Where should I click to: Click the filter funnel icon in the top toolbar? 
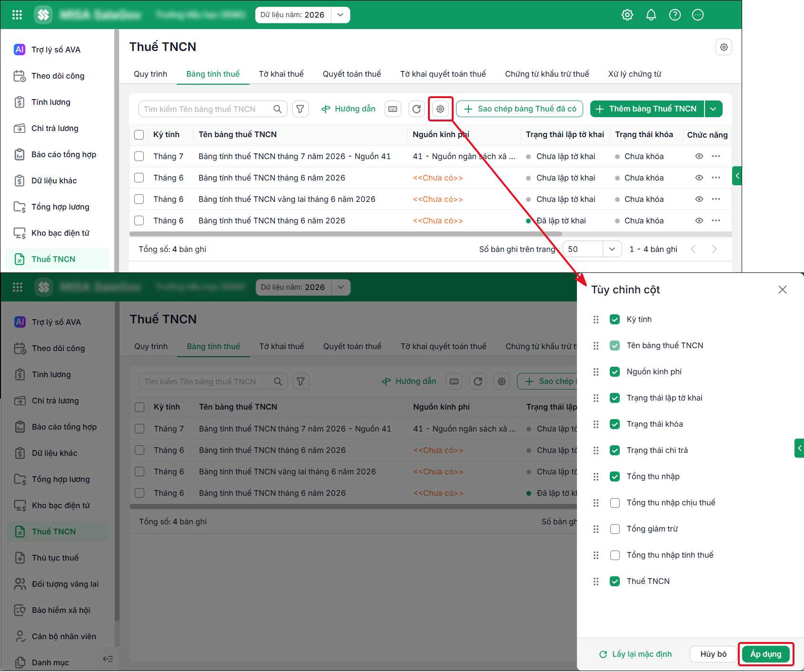300,109
